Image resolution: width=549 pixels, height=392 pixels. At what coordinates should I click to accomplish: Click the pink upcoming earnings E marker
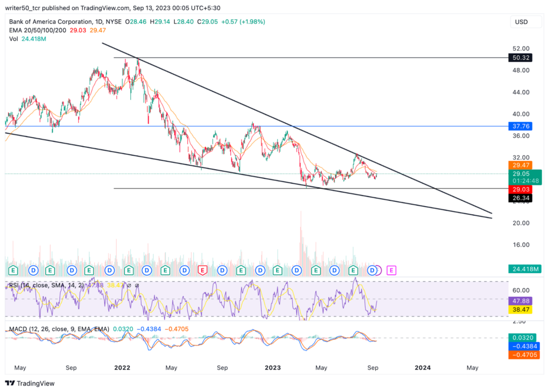point(391,270)
